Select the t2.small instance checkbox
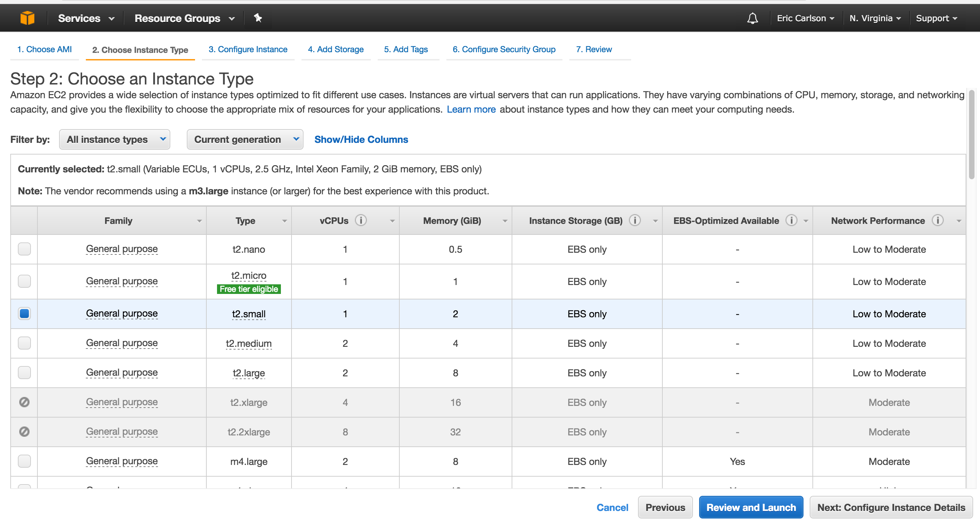Image resolution: width=980 pixels, height=524 pixels. tap(24, 313)
